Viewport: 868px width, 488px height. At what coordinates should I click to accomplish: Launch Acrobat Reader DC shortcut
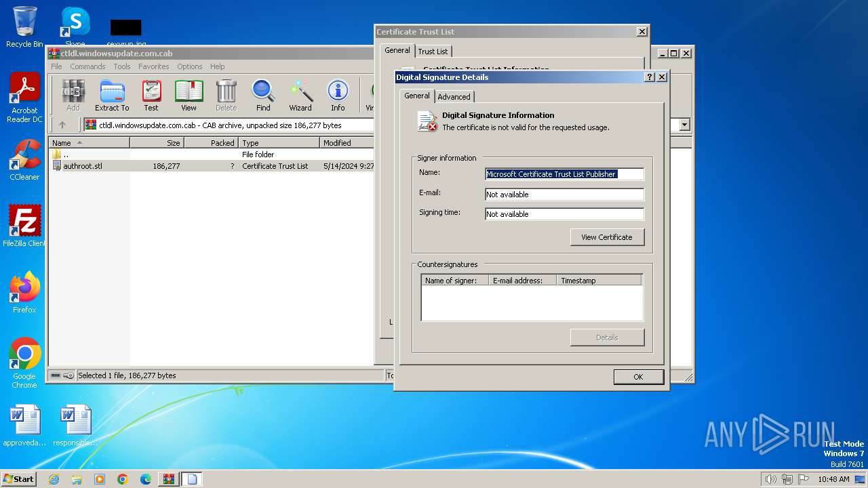[x=24, y=98]
